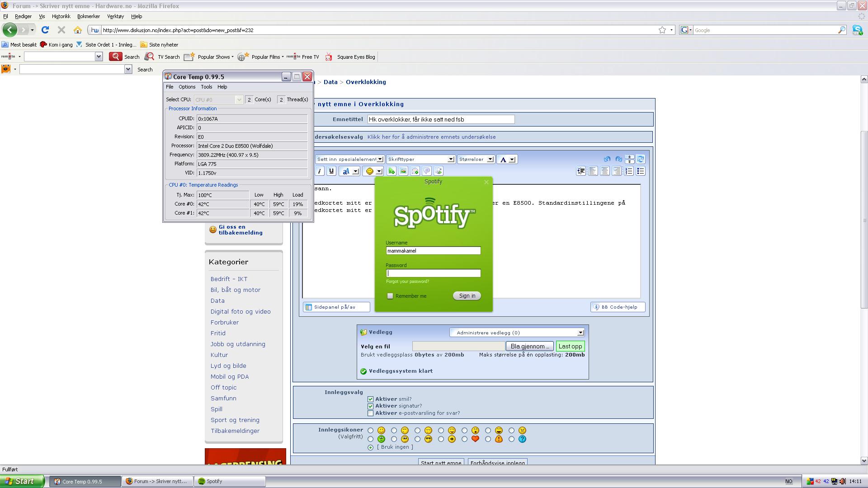The image size is (868, 488).
Task: Bookmark page with star icon in address bar
Action: (x=662, y=30)
